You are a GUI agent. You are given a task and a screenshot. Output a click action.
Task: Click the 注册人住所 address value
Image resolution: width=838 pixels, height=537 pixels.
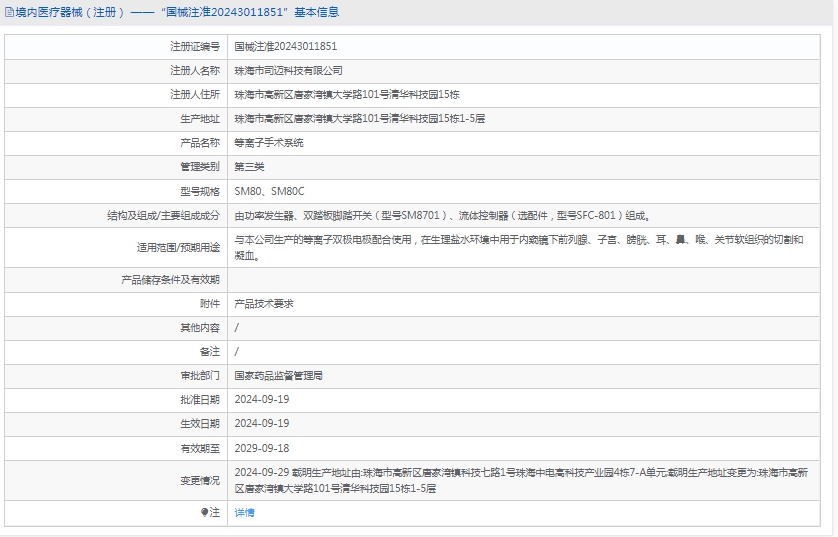pyautogui.click(x=346, y=94)
